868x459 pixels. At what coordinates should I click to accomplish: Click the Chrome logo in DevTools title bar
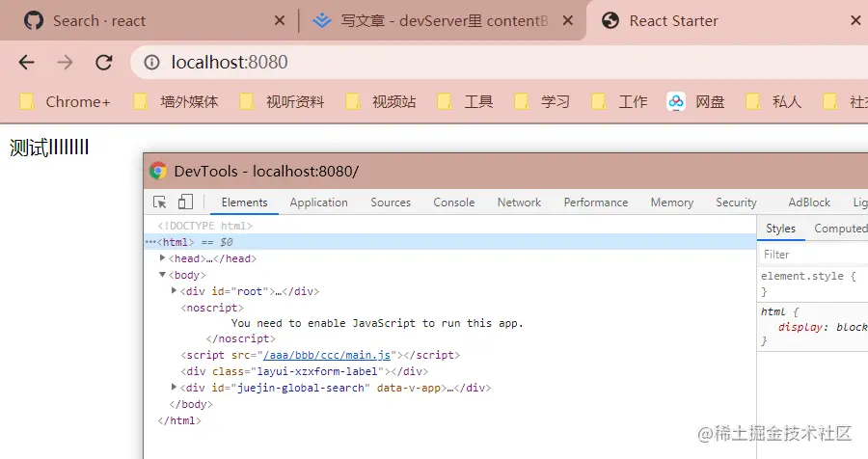tap(158, 171)
